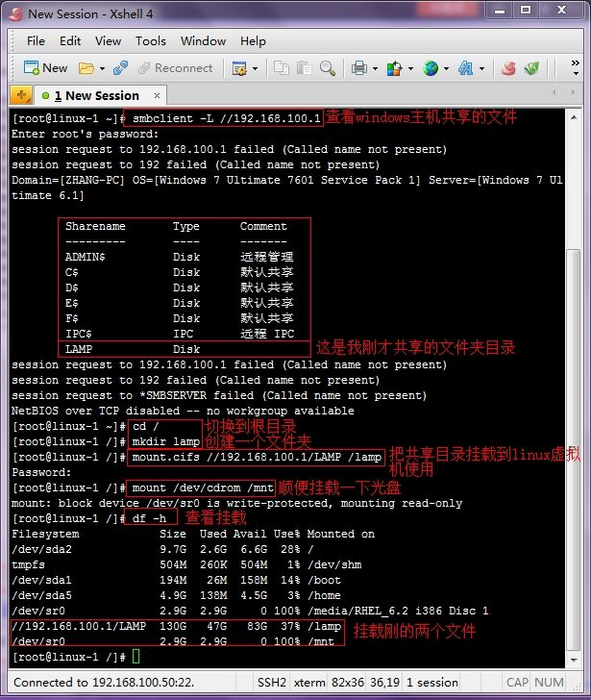Image resolution: width=591 pixels, height=700 pixels.
Task: Click the yellow add tab button
Action: coord(21,95)
